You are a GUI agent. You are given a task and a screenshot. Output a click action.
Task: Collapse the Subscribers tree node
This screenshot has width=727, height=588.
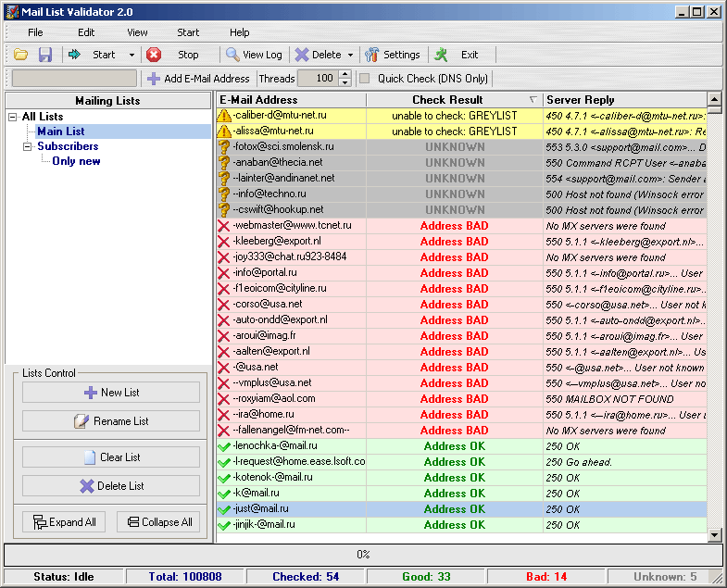(28, 146)
